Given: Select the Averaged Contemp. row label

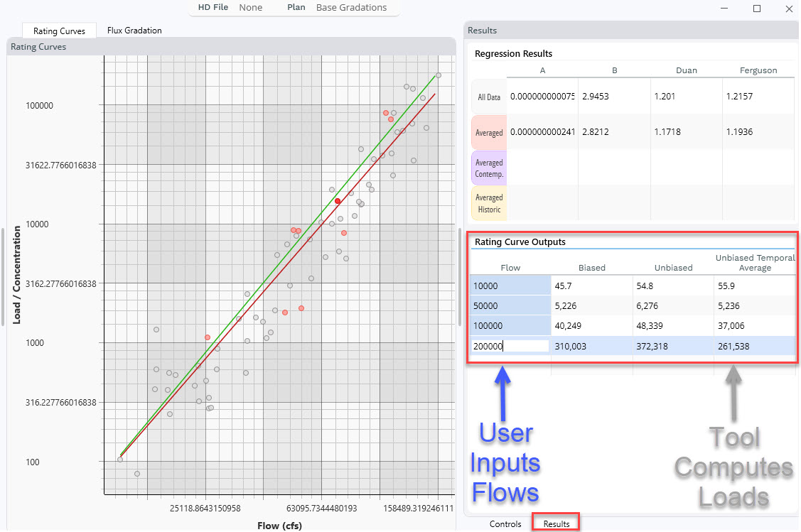Looking at the screenshot, I should pyautogui.click(x=489, y=168).
